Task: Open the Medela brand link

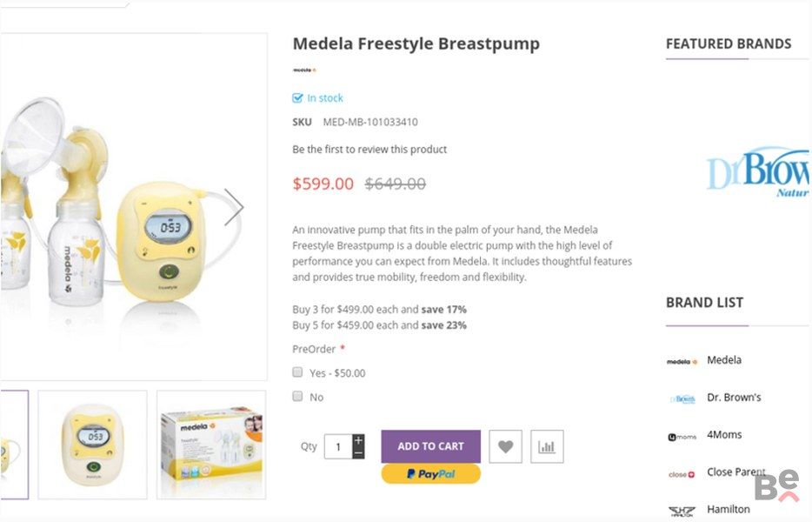Action: click(723, 360)
